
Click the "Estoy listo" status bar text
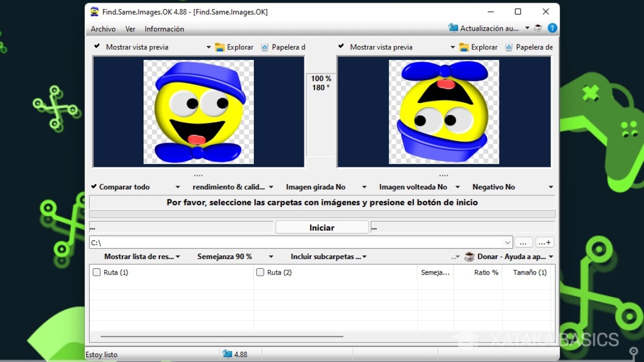pyautogui.click(x=101, y=354)
